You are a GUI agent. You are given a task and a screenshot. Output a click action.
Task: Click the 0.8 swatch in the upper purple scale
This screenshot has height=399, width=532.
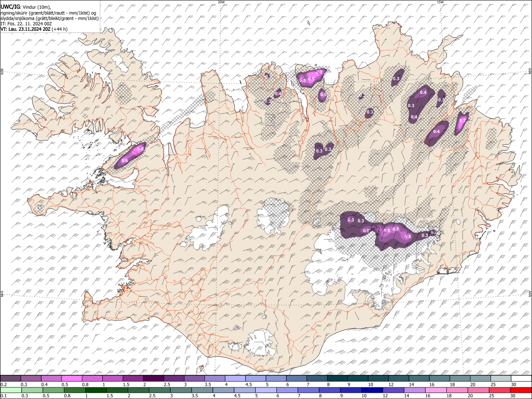tap(92, 378)
